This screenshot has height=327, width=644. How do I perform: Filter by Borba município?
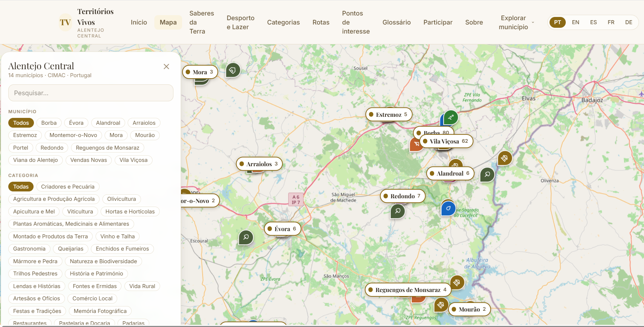[49, 123]
